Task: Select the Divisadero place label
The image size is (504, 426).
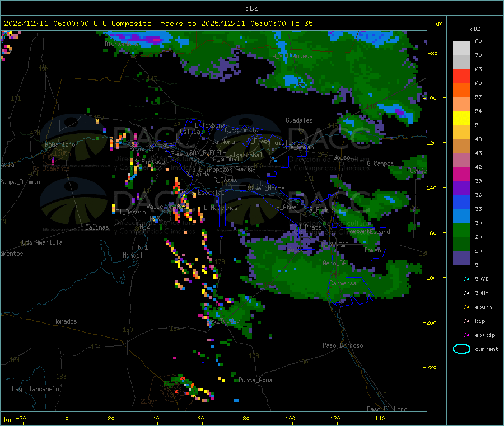Action: point(121,44)
